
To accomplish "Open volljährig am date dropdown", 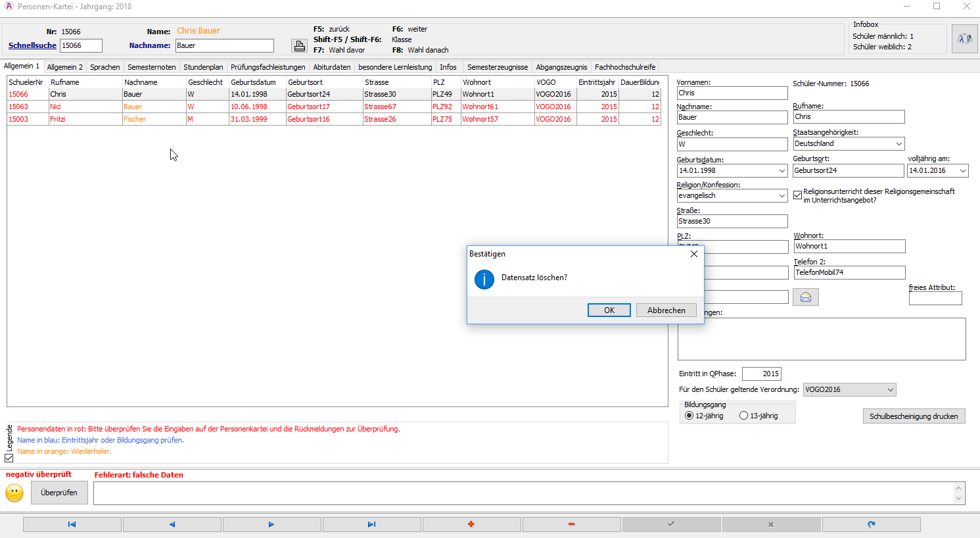I will (963, 170).
